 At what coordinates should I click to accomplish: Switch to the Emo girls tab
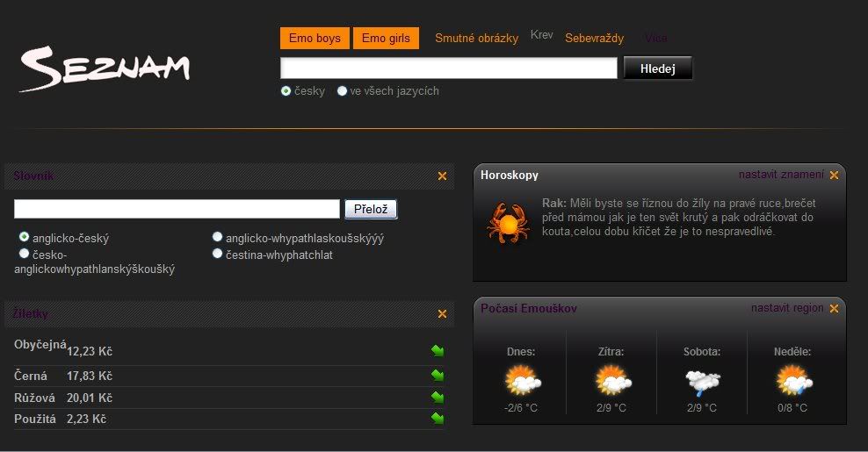(x=386, y=39)
